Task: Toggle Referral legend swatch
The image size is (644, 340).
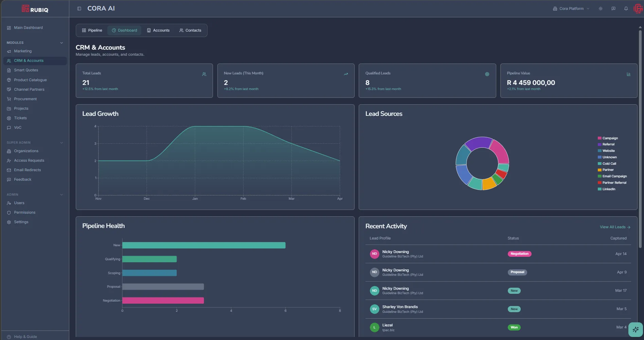Action: point(600,144)
